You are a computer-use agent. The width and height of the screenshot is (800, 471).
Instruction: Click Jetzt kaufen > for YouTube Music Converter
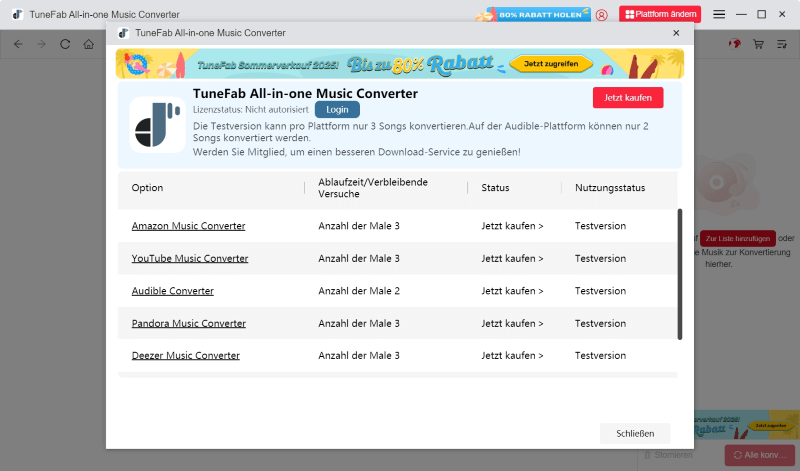(512, 259)
